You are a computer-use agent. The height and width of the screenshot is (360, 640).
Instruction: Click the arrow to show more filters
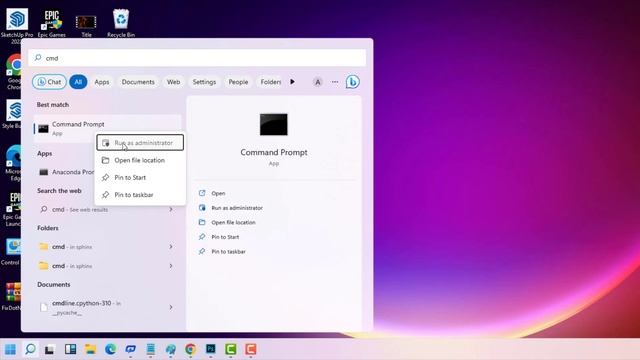tap(292, 82)
